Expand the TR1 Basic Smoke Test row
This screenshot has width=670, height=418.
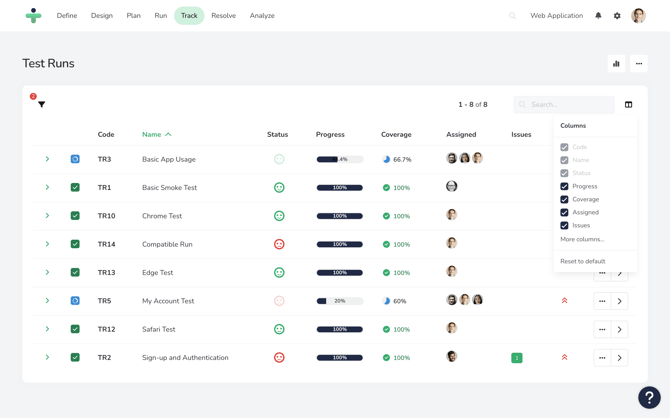[x=47, y=187]
